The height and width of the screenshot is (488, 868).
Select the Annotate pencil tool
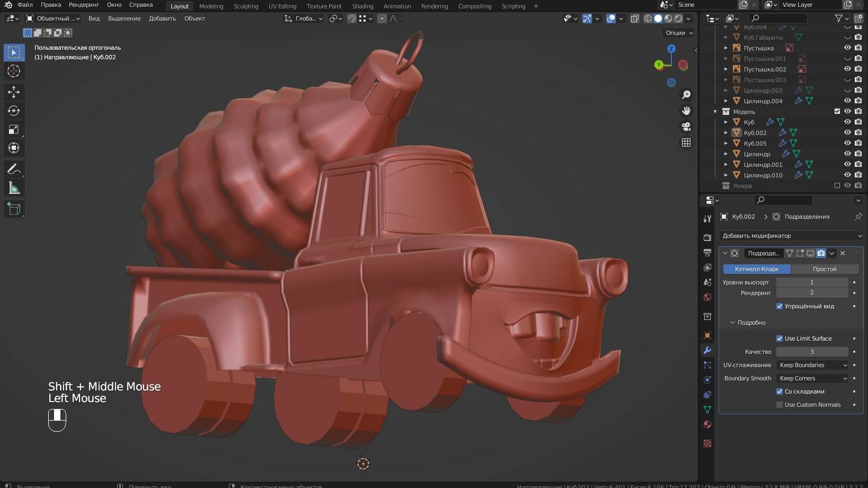(x=14, y=170)
